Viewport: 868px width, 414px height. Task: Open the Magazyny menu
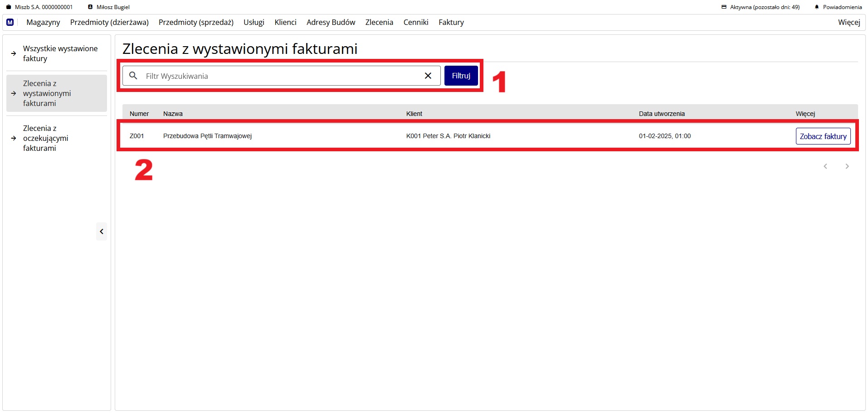(43, 22)
